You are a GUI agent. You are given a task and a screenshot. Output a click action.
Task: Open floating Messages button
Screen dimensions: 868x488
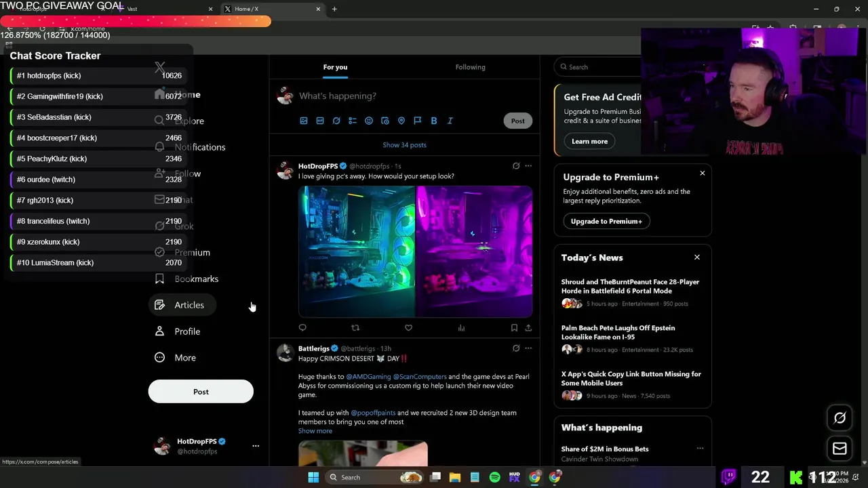tap(840, 449)
